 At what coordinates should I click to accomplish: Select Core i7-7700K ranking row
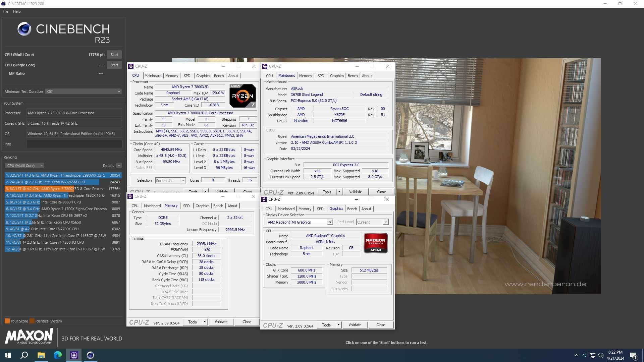coord(63,229)
